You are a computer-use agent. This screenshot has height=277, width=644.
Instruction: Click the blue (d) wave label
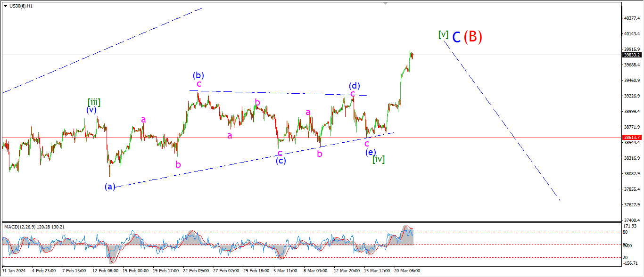click(355, 86)
